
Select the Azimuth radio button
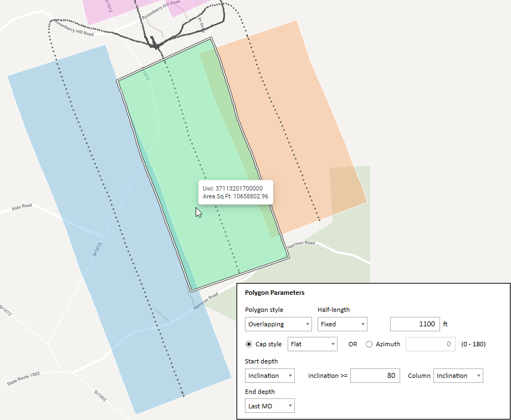[x=369, y=344]
